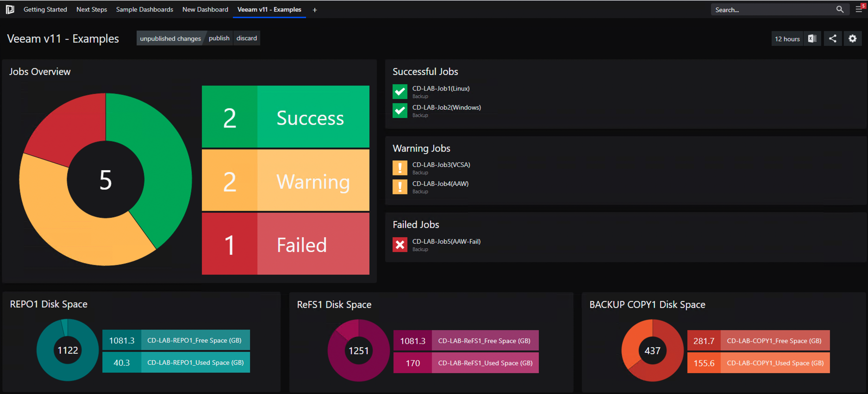
Task: Export the dashboard to Excel
Action: [x=812, y=39]
